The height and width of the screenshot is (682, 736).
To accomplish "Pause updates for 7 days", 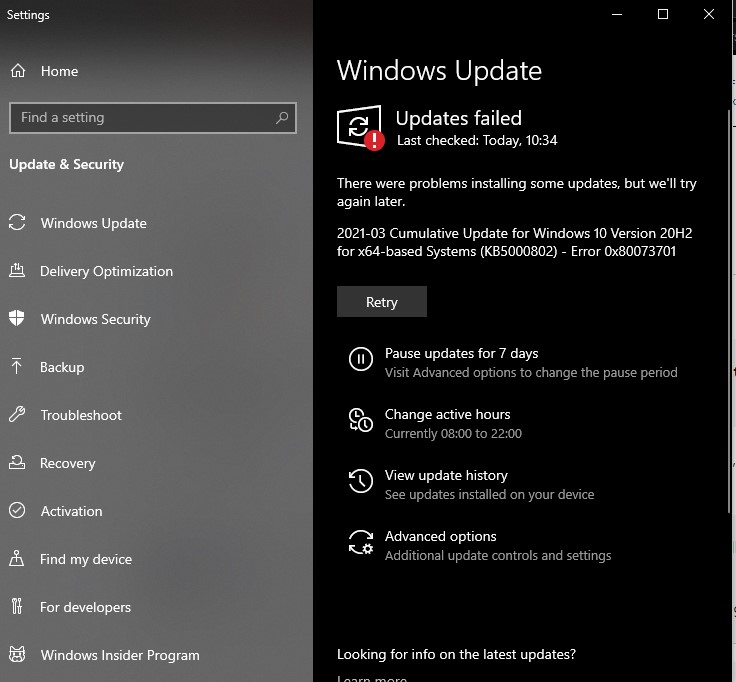I will (x=461, y=353).
